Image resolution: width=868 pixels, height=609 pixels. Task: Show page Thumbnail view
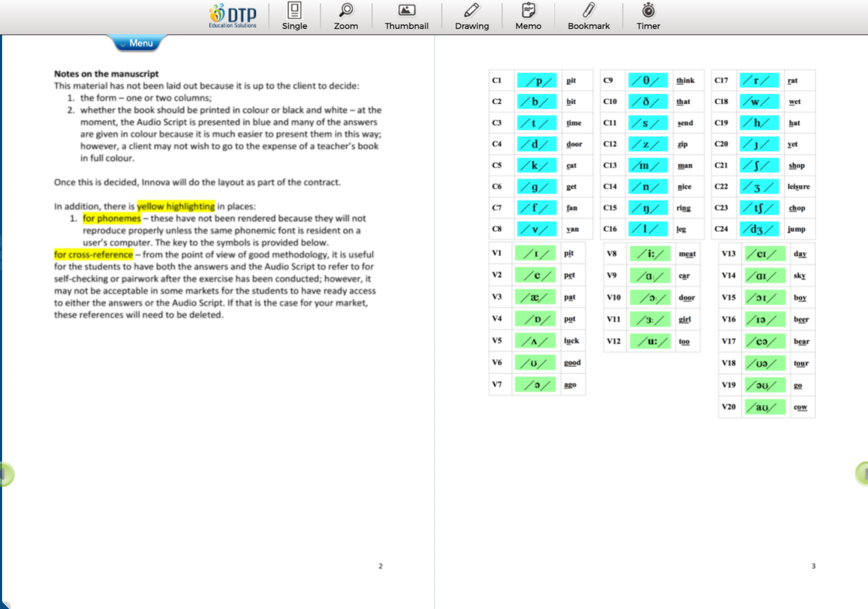(x=406, y=17)
